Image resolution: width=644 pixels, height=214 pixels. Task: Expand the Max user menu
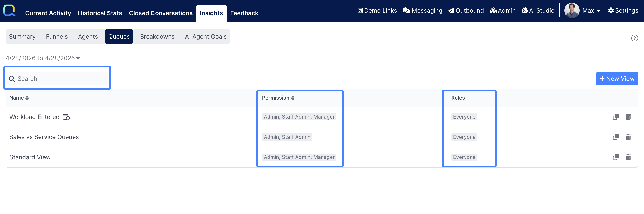[x=591, y=10]
